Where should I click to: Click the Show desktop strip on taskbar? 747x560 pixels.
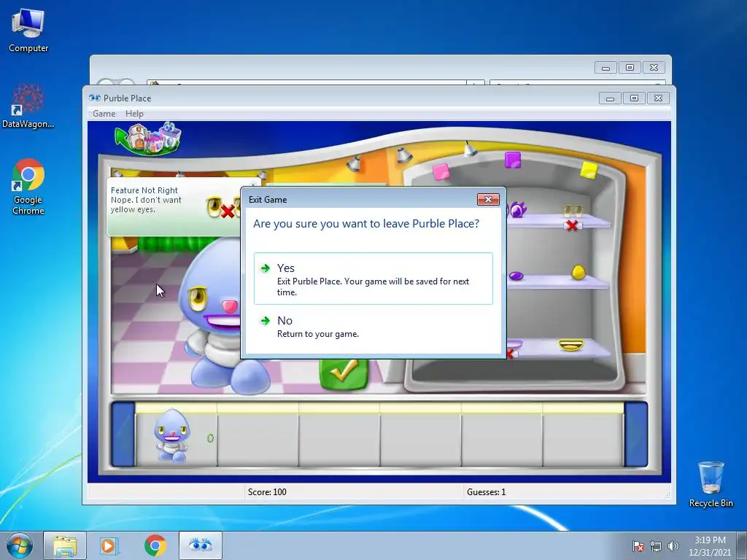pyautogui.click(x=742, y=546)
